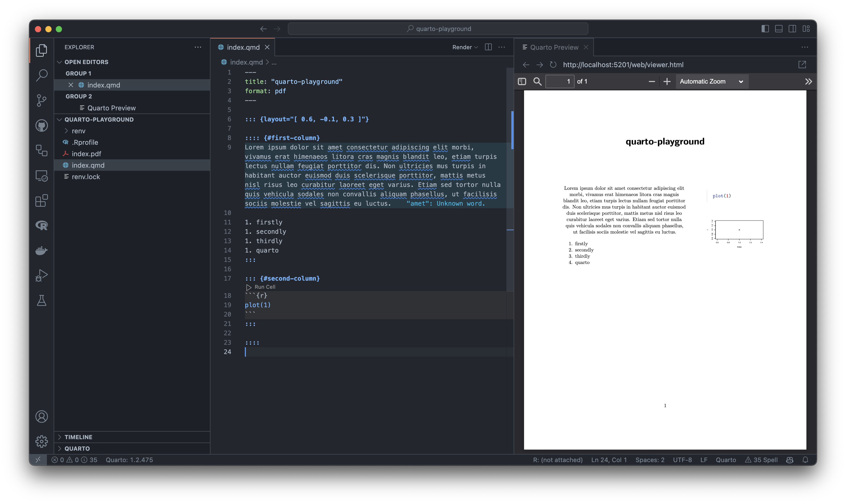Open the Docker view

pos(41,251)
